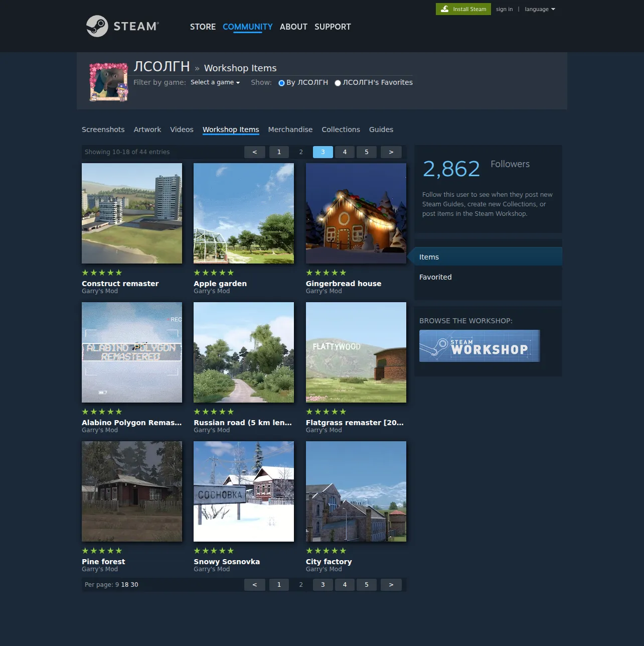Click the Showing 10-18 of 44 entries text
This screenshot has height=646, width=644.
(127, 152)
